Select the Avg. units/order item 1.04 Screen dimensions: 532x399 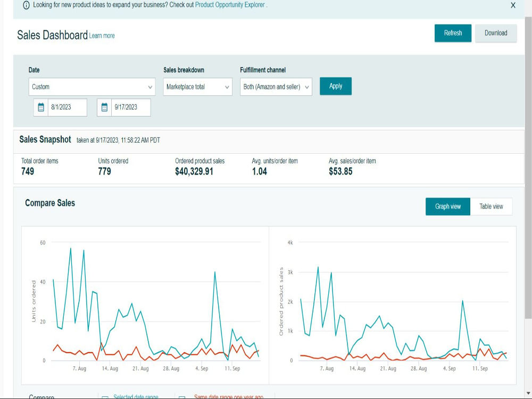click(x=259, y=171)
